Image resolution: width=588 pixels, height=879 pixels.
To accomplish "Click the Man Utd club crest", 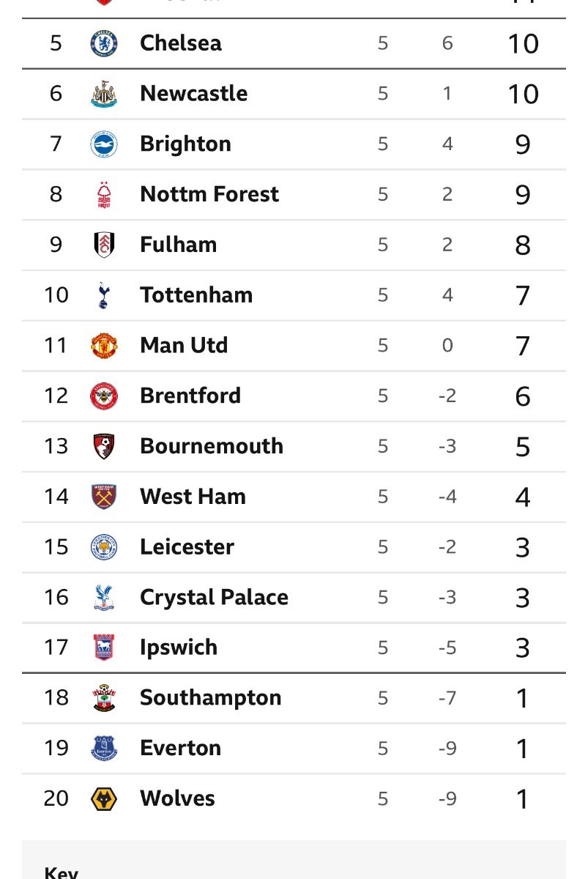I will tap(103, 346).
